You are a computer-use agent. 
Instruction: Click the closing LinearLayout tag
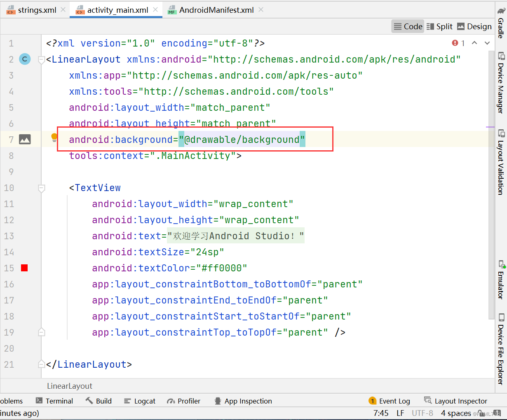89,364
